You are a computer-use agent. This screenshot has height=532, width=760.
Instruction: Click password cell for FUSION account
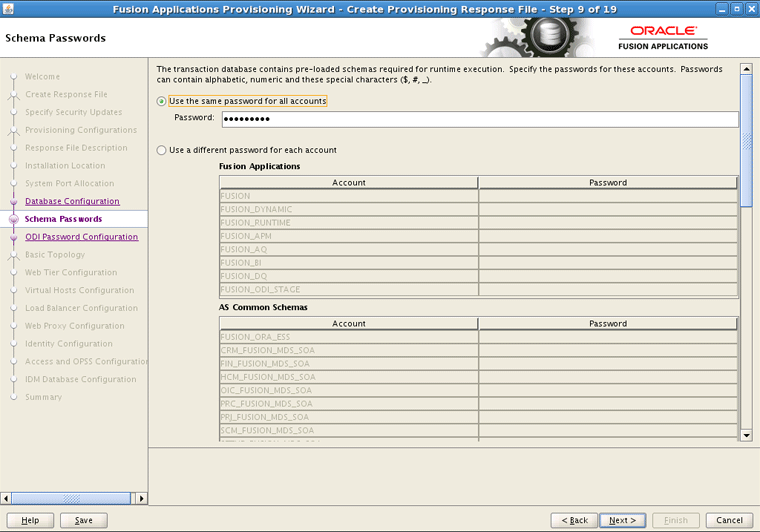[608, 196]
